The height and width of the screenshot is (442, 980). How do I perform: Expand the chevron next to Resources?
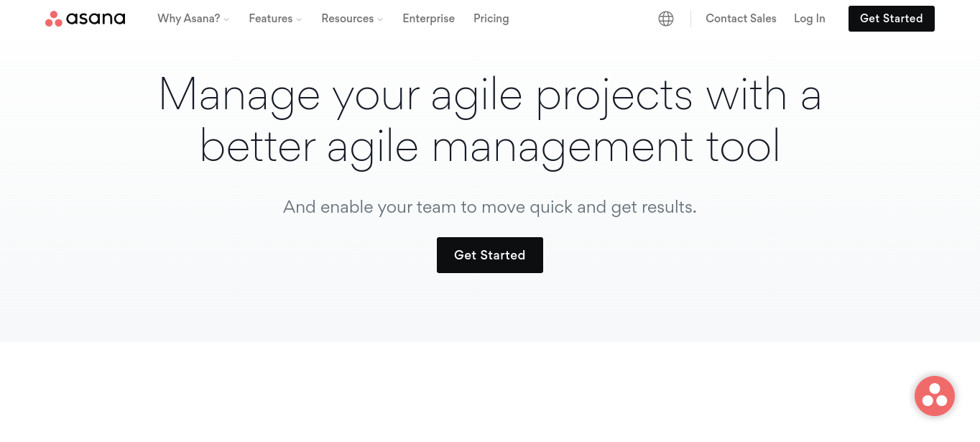pos(380,19)
